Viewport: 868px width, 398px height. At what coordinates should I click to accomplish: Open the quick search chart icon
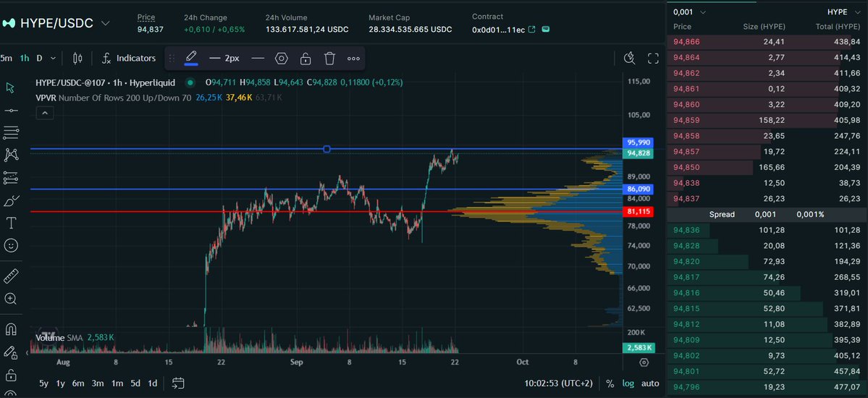point(629,58)
